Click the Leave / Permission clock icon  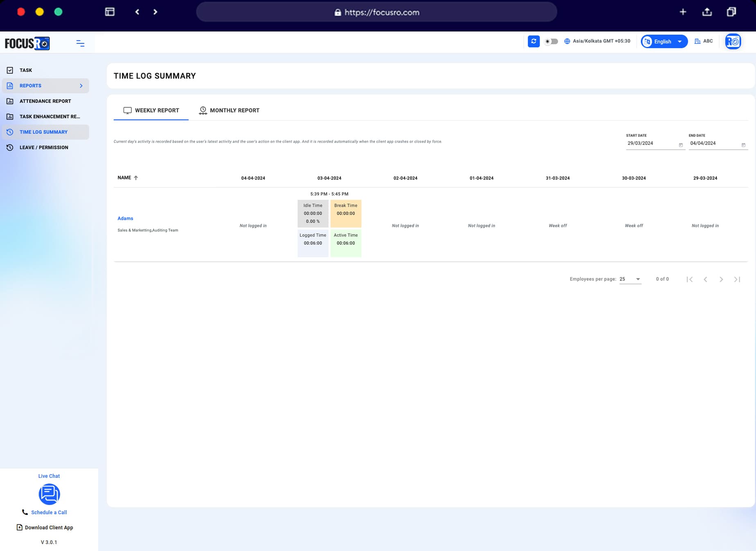[x=10, y=148]
